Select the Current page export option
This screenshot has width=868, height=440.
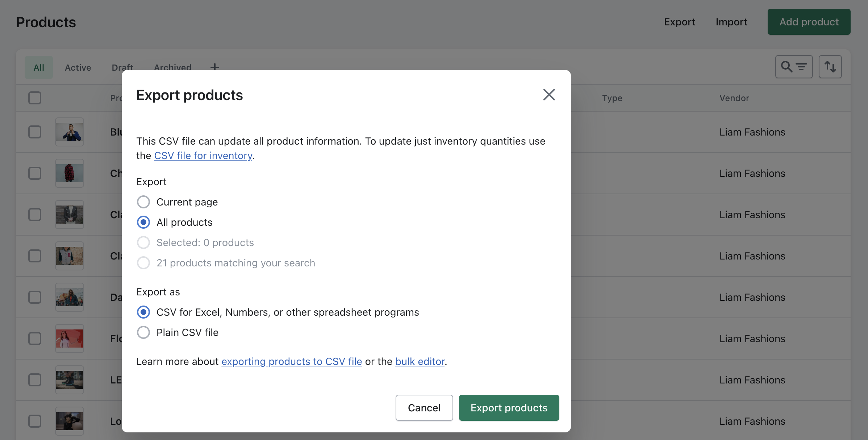(x=143, y=202)
